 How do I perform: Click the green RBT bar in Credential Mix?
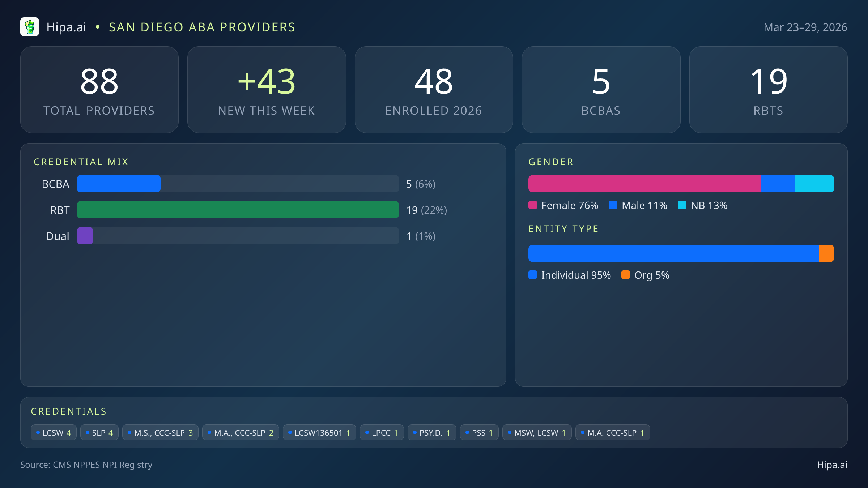click(x=238, y=210)
